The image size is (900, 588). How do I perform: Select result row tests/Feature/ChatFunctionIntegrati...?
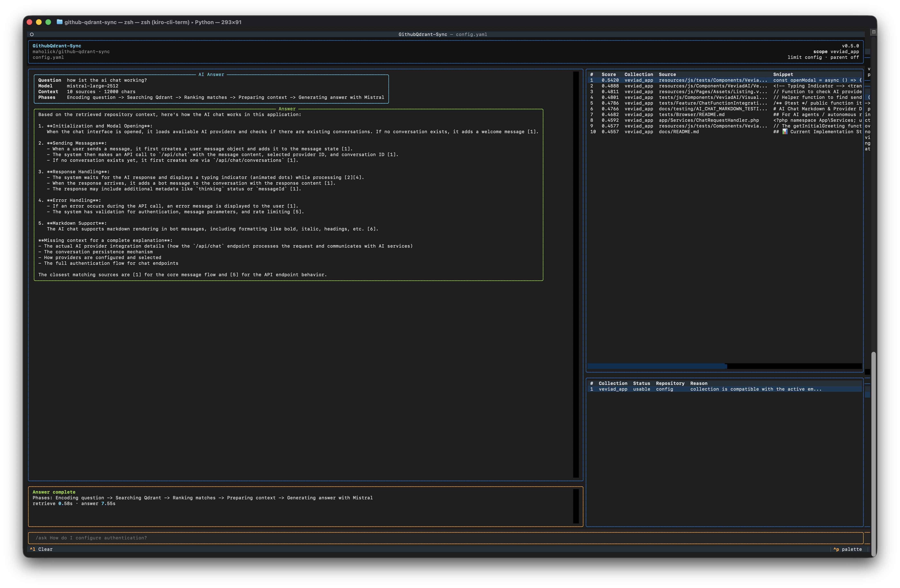click(725, 103)
